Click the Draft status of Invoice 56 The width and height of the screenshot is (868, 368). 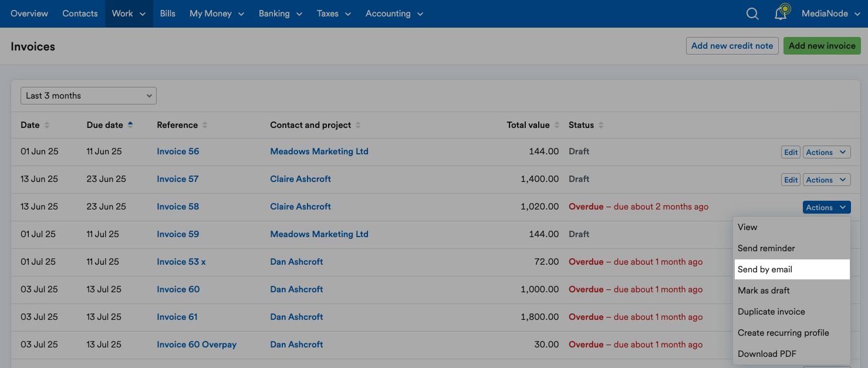point(579,151)
